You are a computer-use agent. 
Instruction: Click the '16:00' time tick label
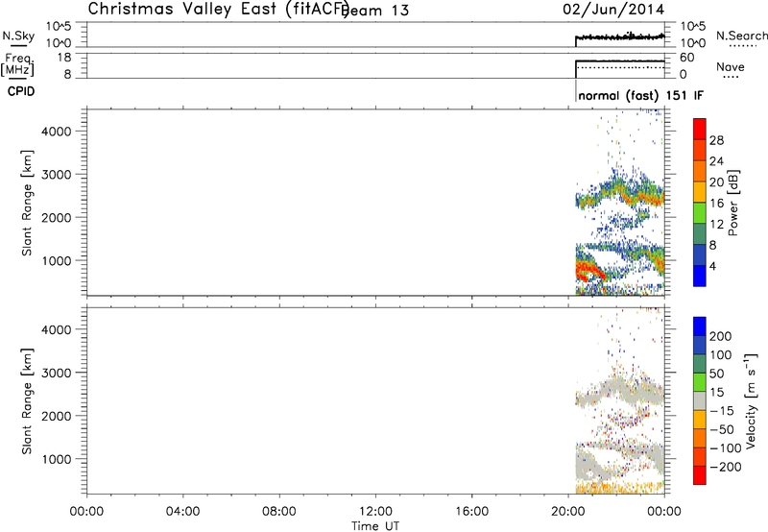point(471,512)
